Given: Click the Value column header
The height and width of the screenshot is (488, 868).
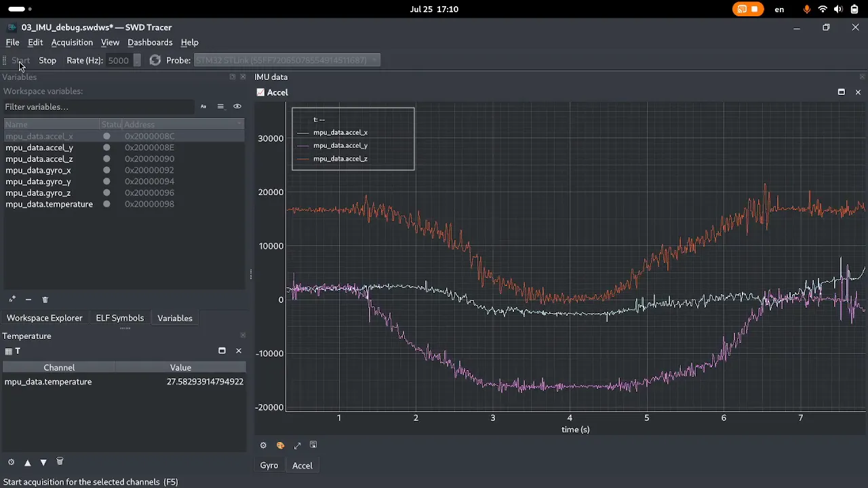Looking at the screenshot, I should coord(180,367).
